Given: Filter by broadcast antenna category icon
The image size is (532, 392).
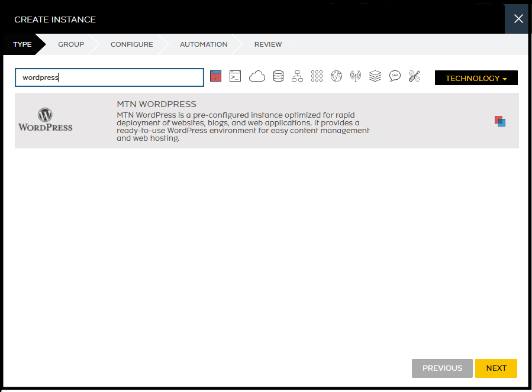Looking at the screenshot, I should click(356, 76).
